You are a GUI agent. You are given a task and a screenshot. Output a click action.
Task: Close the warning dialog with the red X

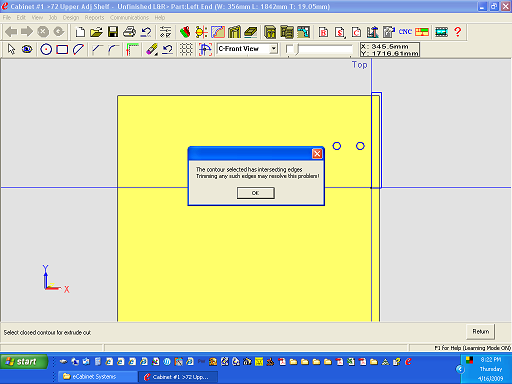317,153
